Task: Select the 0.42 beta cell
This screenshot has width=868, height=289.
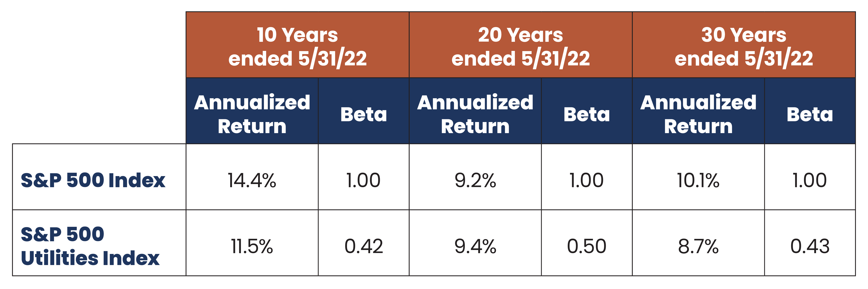Action: [364, 246]
